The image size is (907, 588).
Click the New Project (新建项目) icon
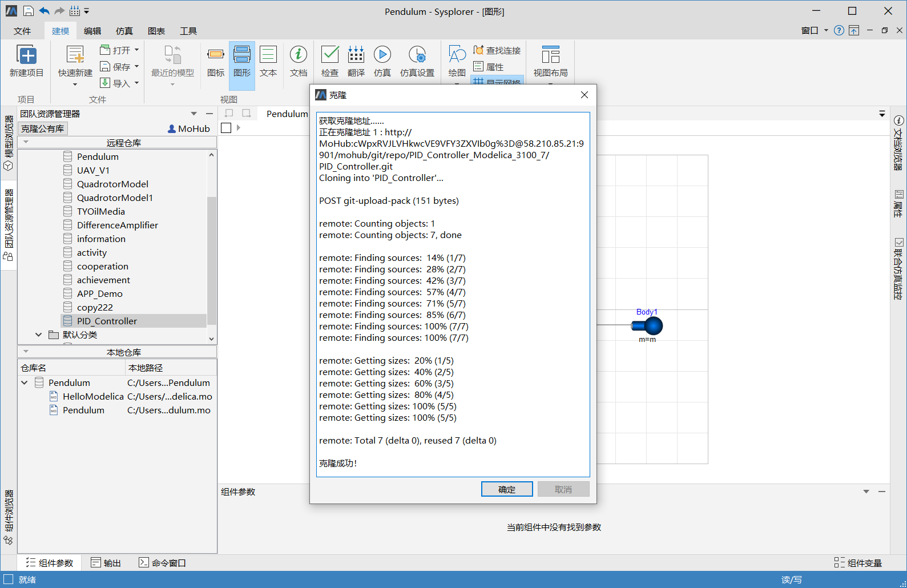[27, 55]
